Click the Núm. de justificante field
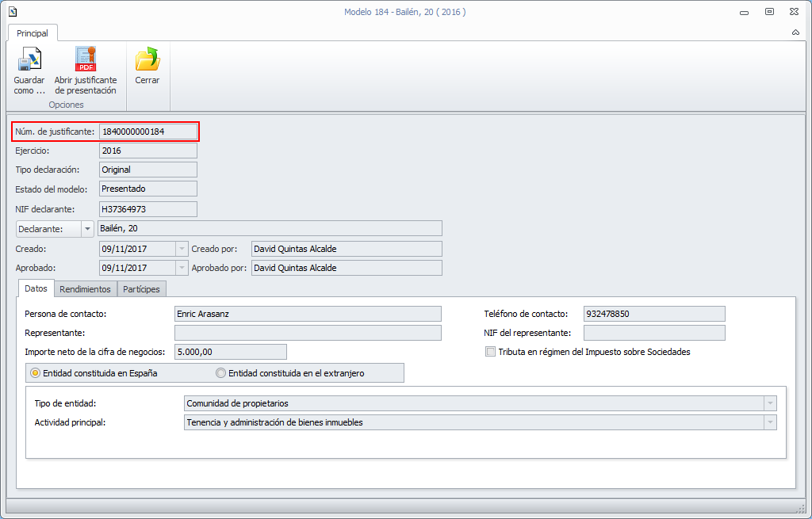 (148, 132)
